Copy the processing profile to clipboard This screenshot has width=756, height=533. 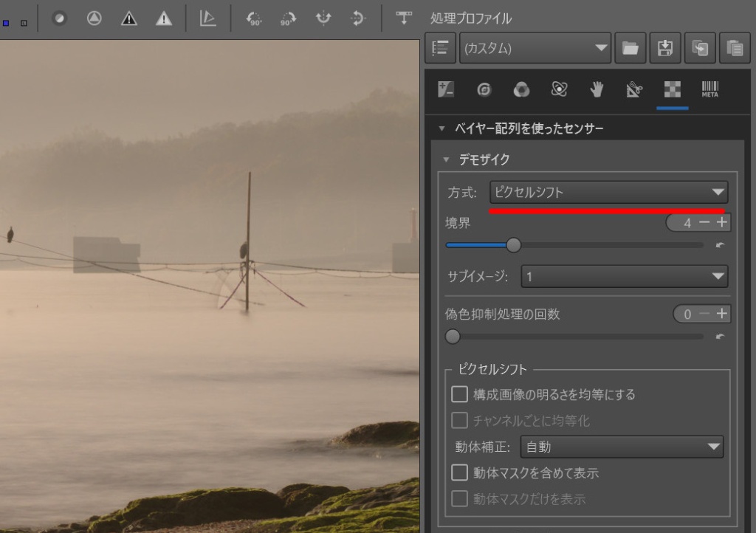(x=700, y=48)
